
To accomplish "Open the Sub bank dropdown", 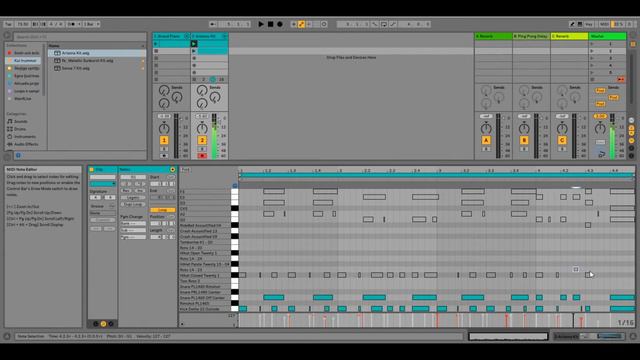I will (133, 230).
